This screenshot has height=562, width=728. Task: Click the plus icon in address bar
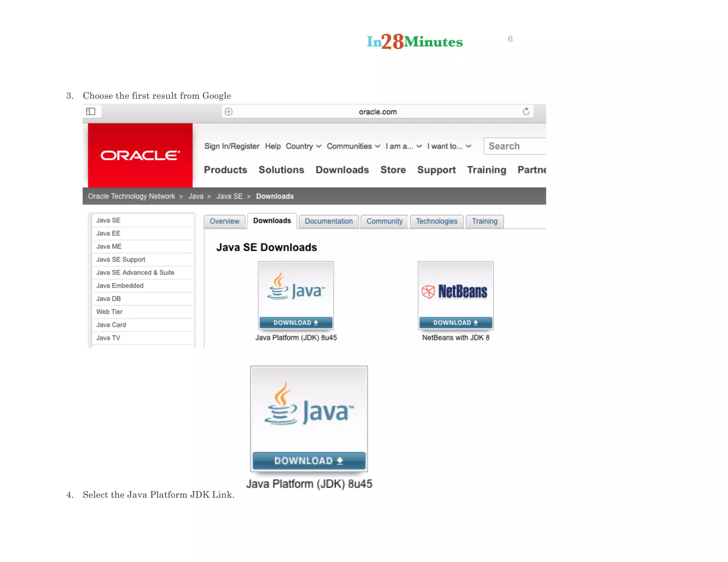pos(229,112)
